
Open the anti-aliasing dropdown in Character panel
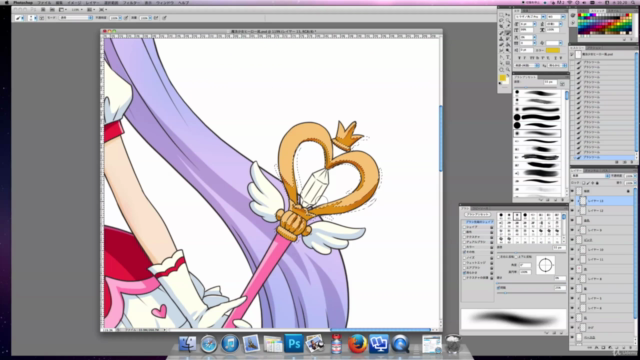point(557,65)
